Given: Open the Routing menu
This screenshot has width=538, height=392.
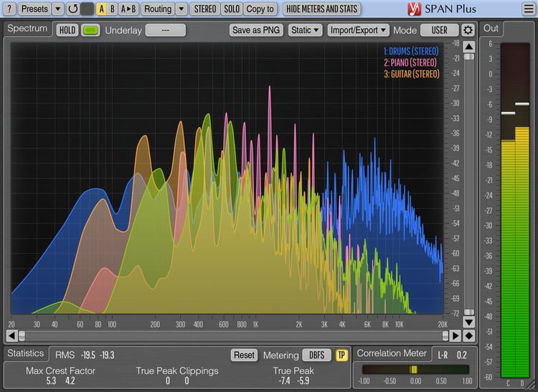Looking at the screenshot, I should tap(157, 9).
